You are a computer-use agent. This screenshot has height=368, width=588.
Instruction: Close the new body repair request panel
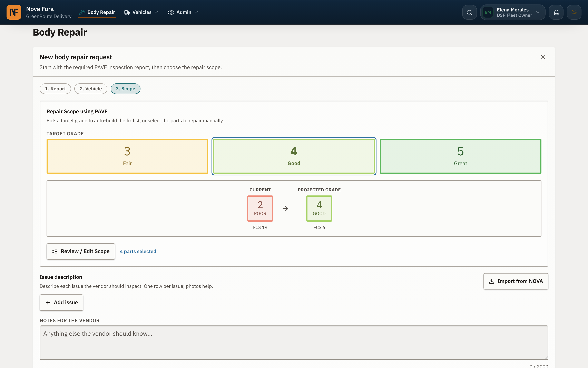pyautogui.click(x=543, y=57)
